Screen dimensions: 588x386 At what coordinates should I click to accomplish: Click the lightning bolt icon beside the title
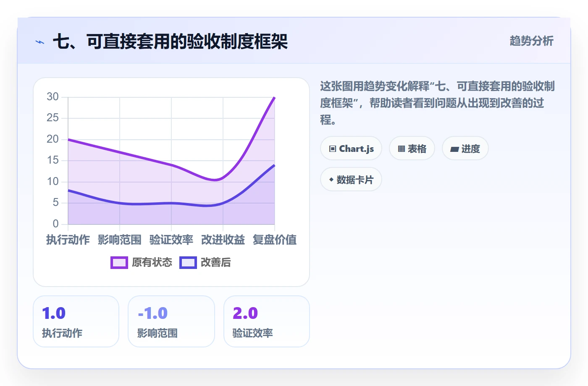[x=40, y=42]
